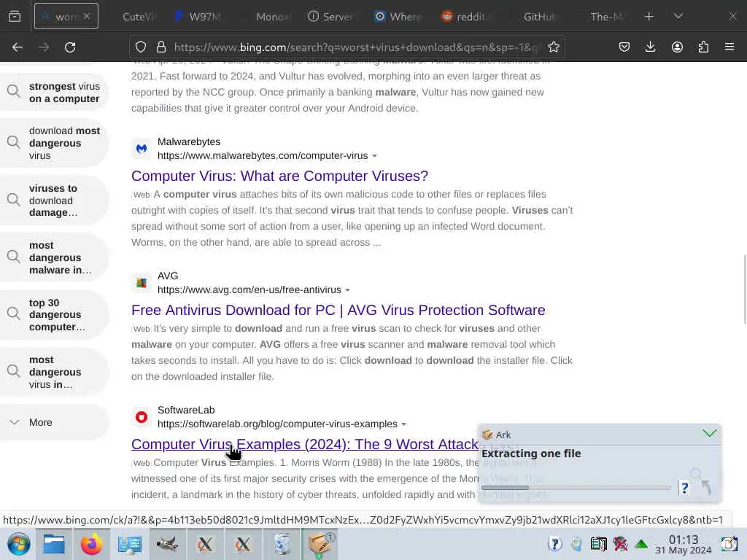The image size is (747, 560).
Task: Click the malwarebytes.com/computer-virus URL text
Action: pos(263,156)
